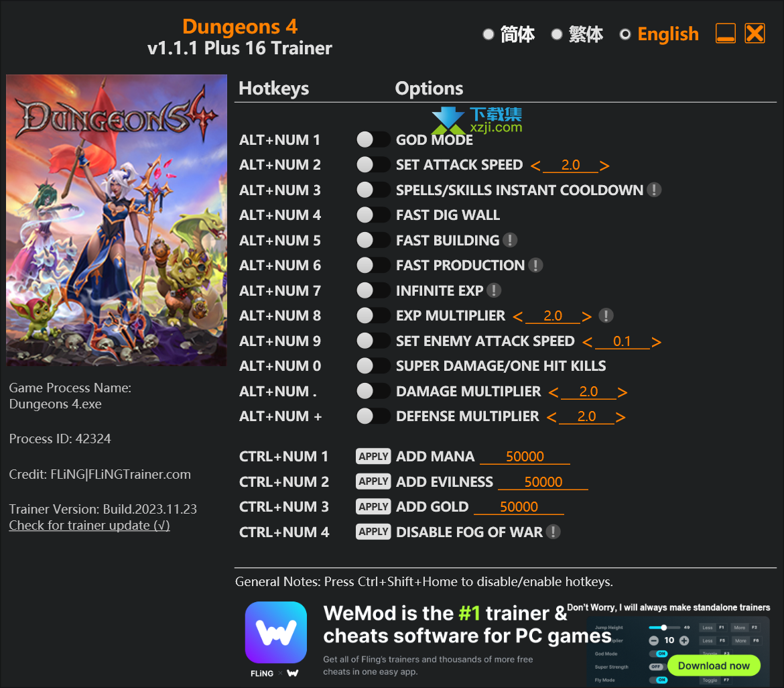The width and height of the screenshot is (784, 688).
Task: Enable the Fast Dig Wall toggle
Action: pos(373,215)
